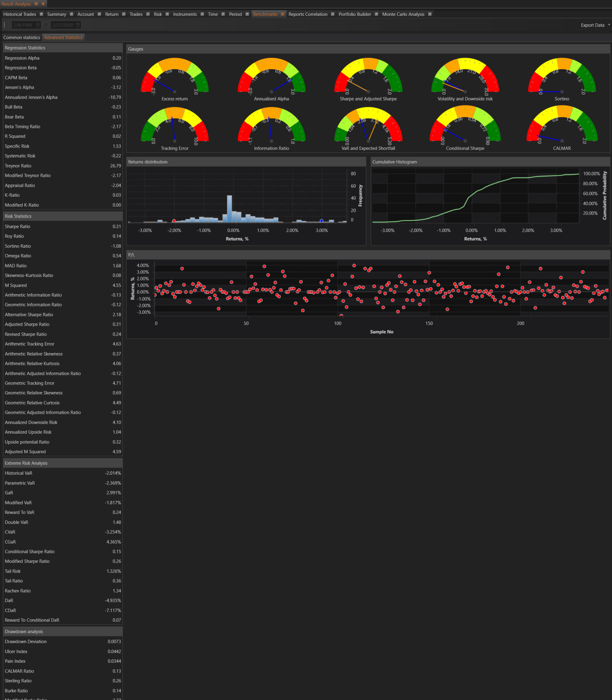The width and height of the screenshot is (612, 700).
Task: Click the Export Data button
Action: click(592, 25)
